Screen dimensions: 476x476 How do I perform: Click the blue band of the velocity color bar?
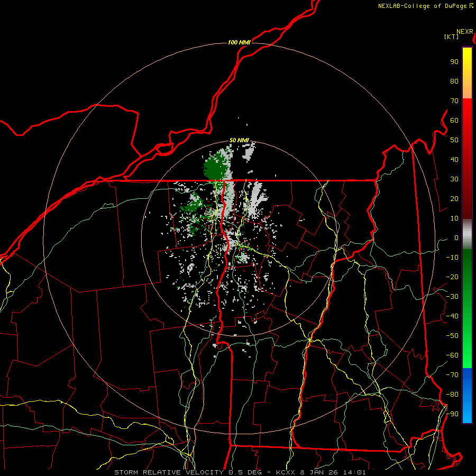click(467, 396)
